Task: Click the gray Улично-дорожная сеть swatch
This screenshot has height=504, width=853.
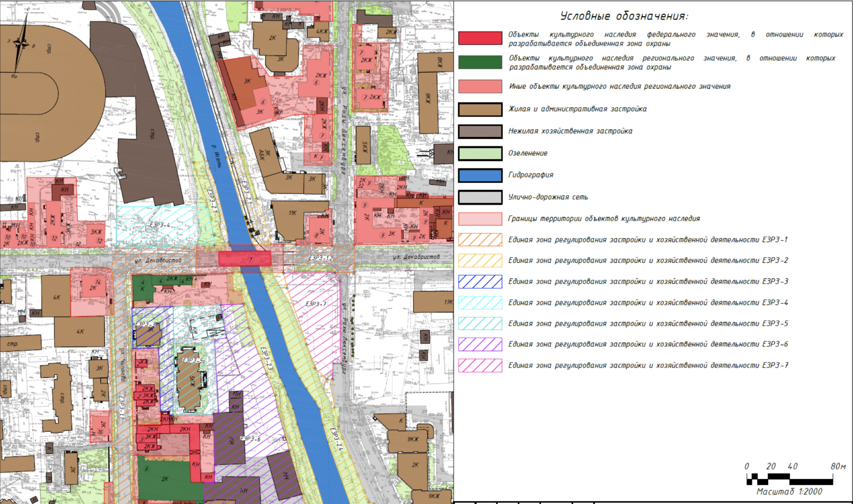Action: pyautogui.click(x=480, y=197)
